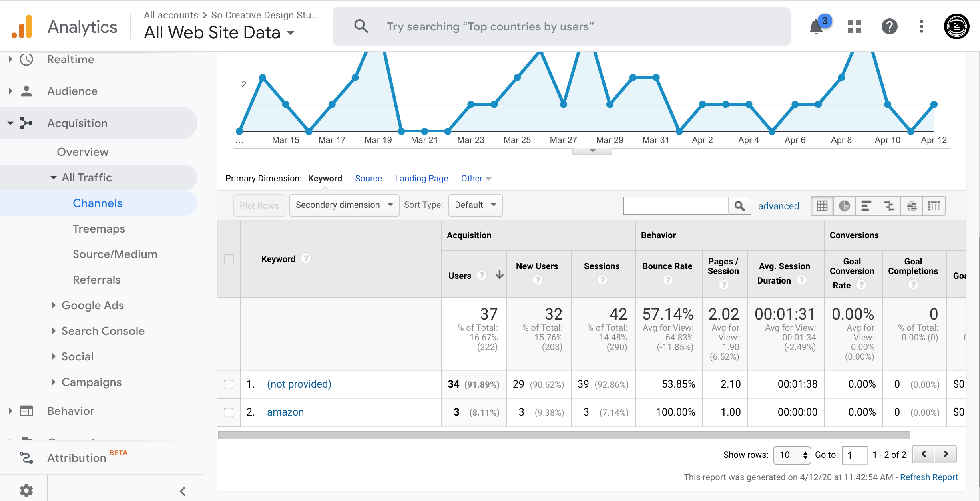980x501 pixels.
Task: Open the Other primary dimension dropdown
Action: (x=476, y=179)
